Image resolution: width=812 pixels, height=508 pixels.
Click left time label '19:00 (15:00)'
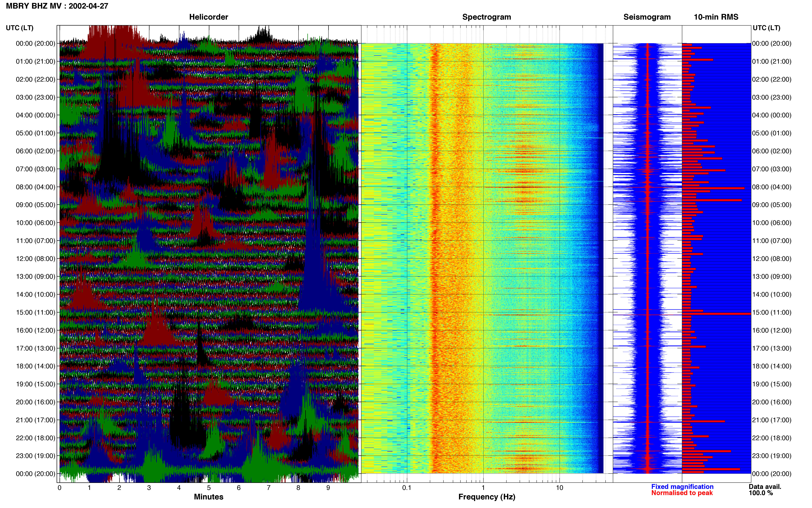(x=36, y=384)
